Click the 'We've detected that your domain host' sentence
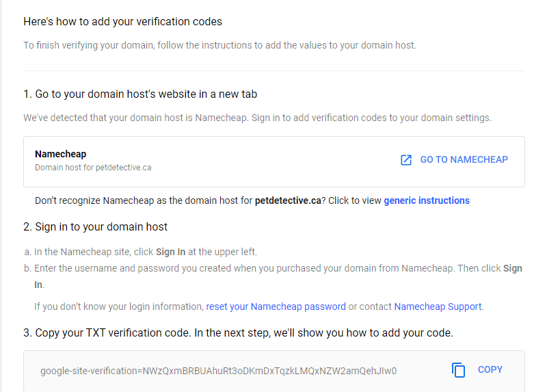547x392 pixels. (x=257, y=118)
